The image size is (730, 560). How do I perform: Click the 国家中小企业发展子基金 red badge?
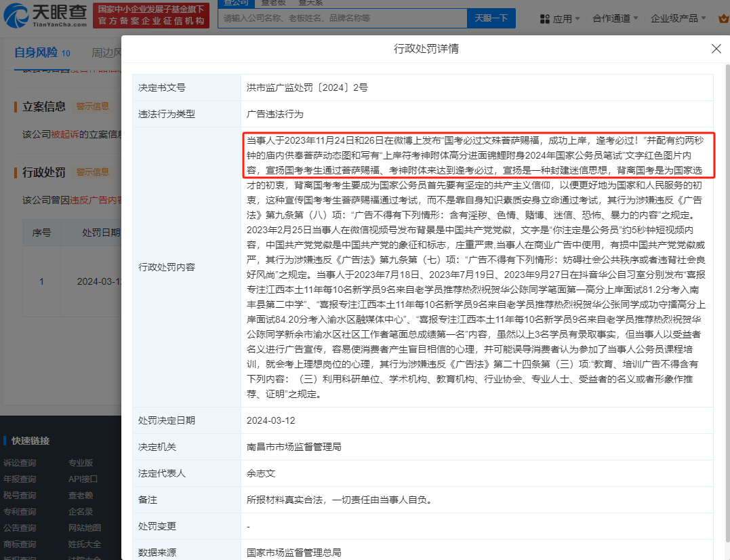tap(151, 16)
